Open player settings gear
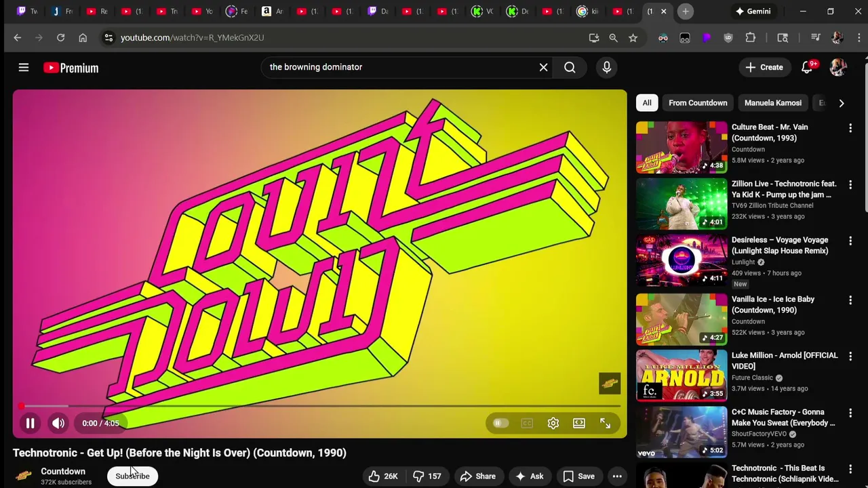Screen dimensions: 868x488 pos(553,423)
